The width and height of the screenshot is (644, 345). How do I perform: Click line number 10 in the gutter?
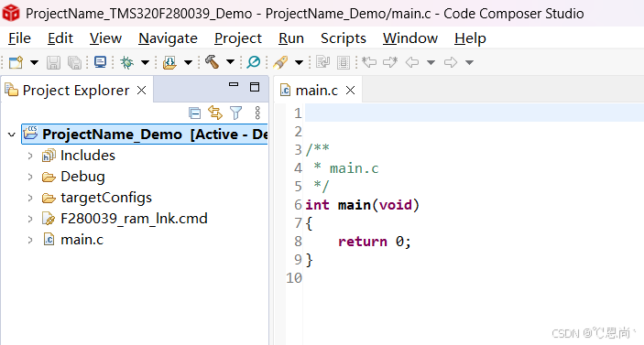point(294,278)
